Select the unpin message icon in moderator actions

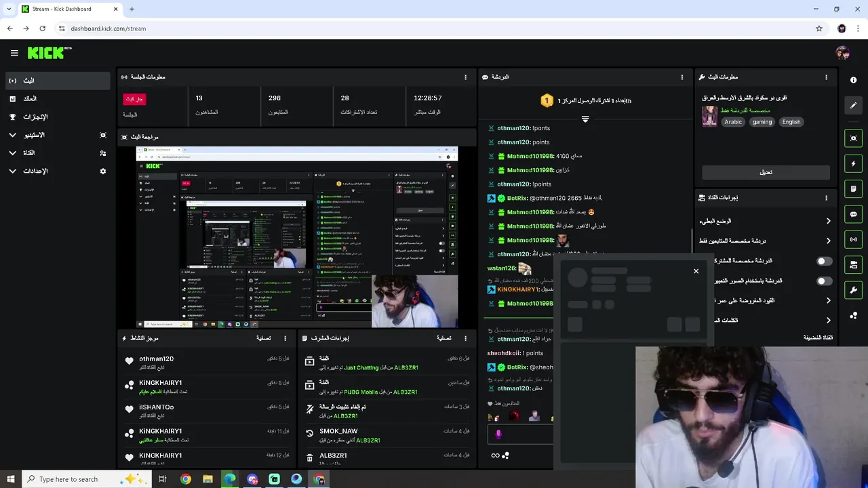(309, 409)
